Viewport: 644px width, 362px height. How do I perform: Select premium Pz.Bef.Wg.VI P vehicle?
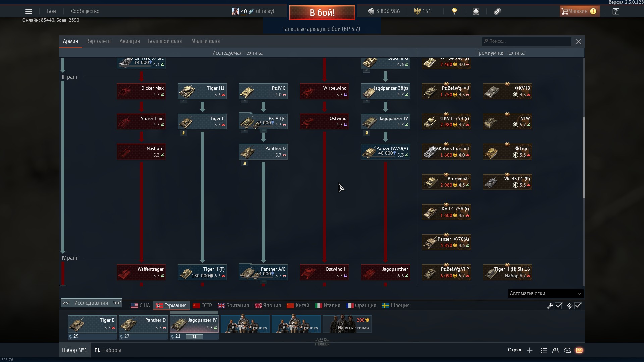pyautogui.click(x=446, y=273)
